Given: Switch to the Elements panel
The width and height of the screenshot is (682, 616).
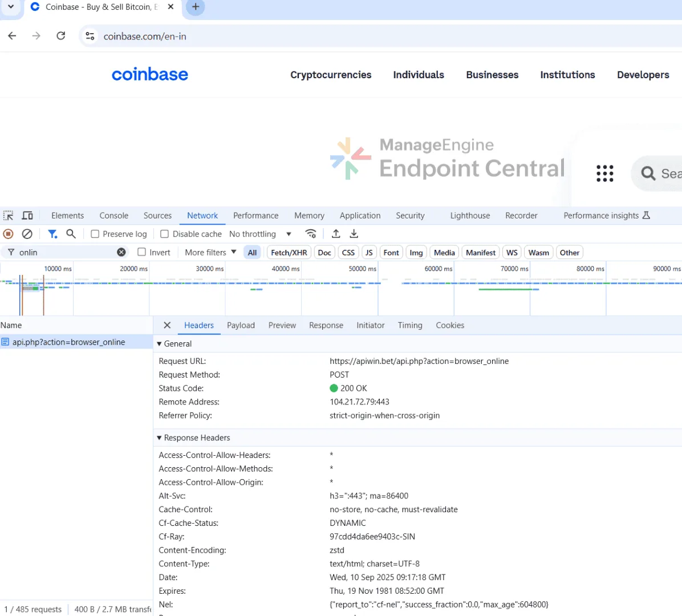Looking at the screenshot, I should click(67, 216).
